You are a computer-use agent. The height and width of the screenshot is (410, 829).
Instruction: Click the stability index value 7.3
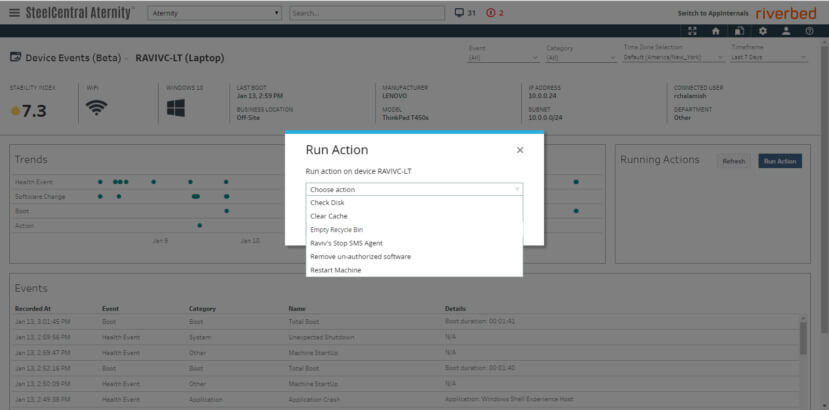[x=34, y=111]
